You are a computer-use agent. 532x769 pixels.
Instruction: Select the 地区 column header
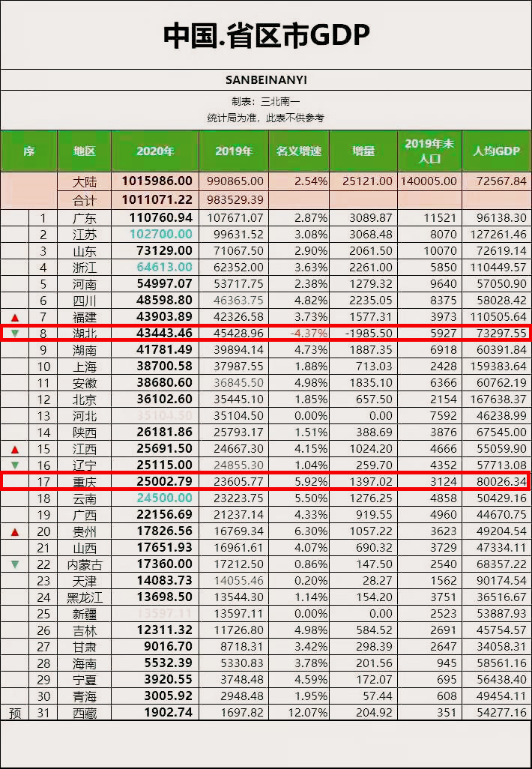pos(85,151)
